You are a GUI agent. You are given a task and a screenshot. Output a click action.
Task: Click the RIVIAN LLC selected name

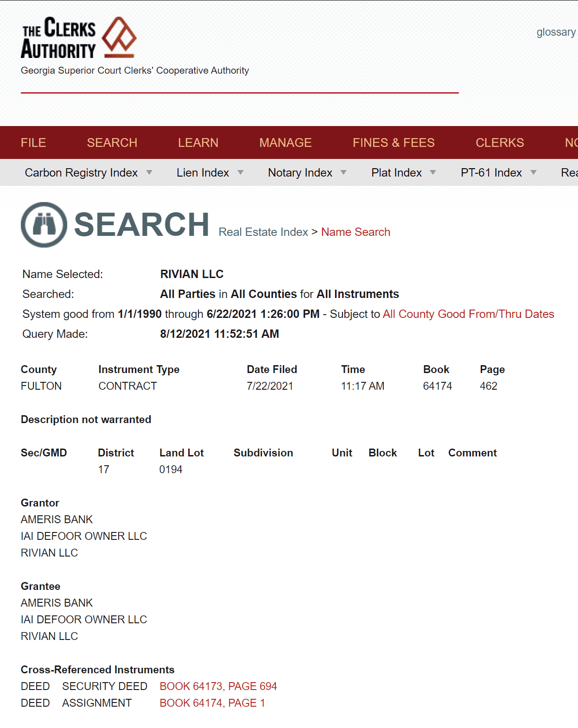(x=192, y=274)
